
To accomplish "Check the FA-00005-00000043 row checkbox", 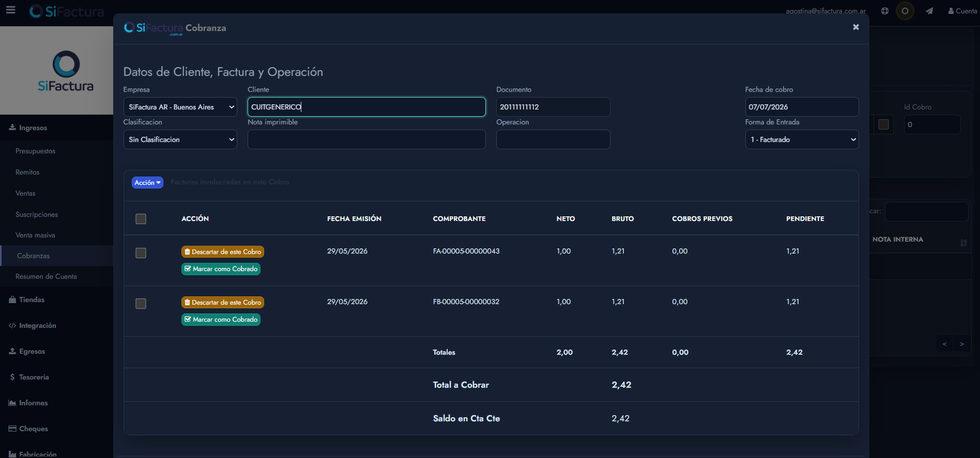I will (x=141, y=253).
